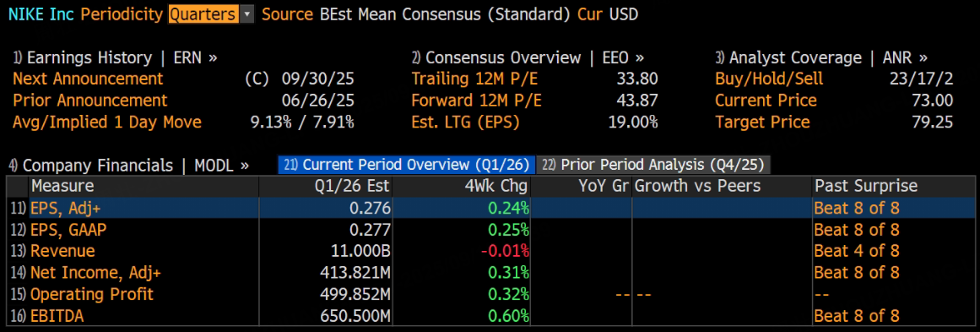Switch to Current Period Overview (Q1/26) tab
Screen dimensions: 980x332
[407, 165]
